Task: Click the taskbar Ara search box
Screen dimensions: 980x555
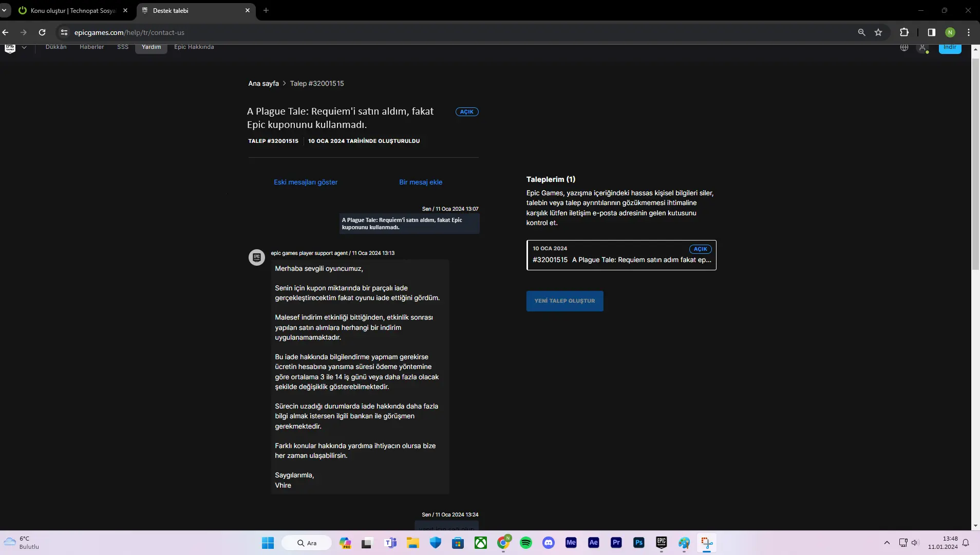Action: pyautogui.click(x=307, y=543)
